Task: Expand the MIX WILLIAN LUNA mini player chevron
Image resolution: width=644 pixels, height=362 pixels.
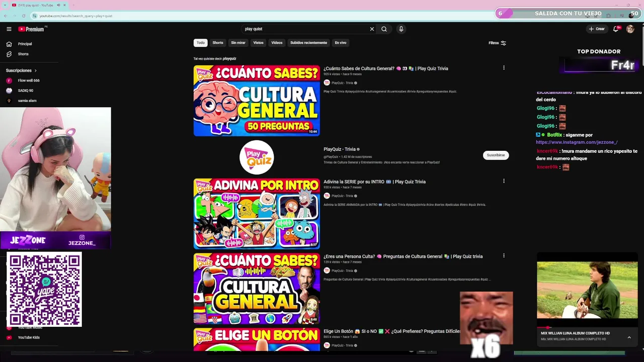Action: (629, 337)
